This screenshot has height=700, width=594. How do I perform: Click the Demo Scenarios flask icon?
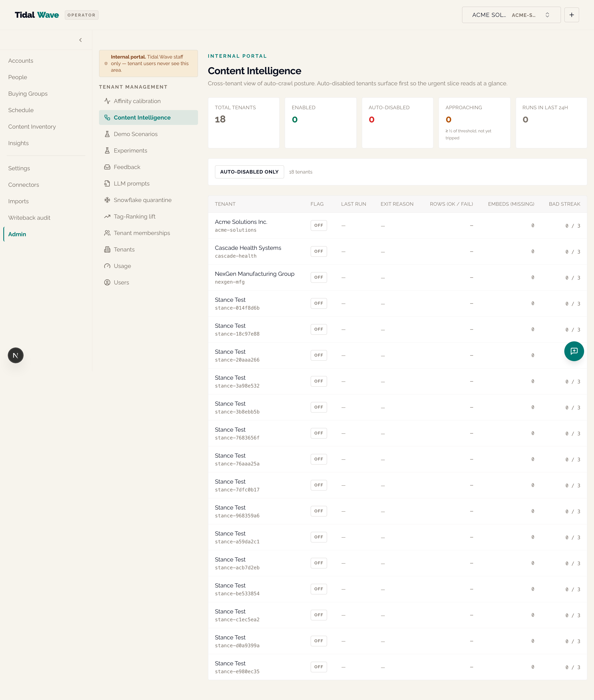107,134
